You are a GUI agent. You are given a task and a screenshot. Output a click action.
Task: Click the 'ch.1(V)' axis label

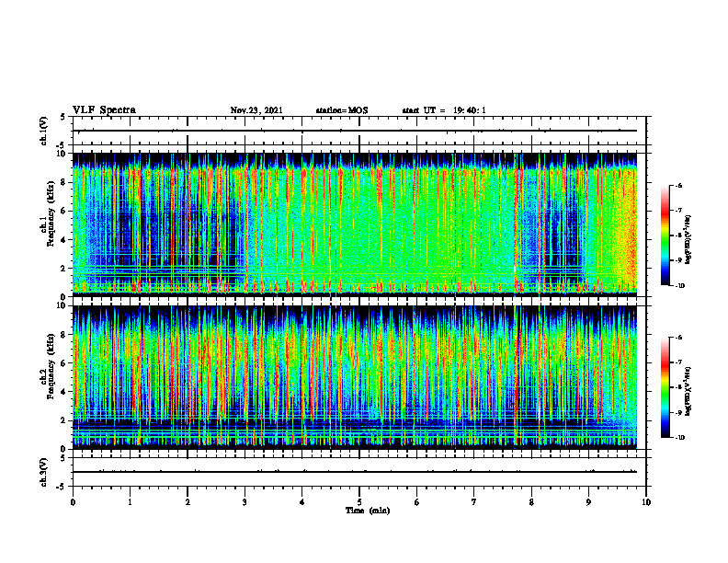[x=43, y=131]
